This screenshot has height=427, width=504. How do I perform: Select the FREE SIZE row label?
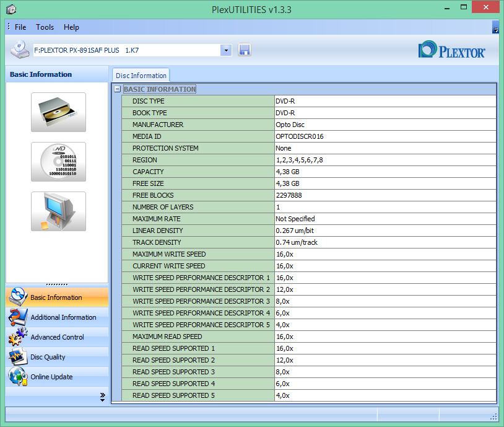(x=148, y=183)
